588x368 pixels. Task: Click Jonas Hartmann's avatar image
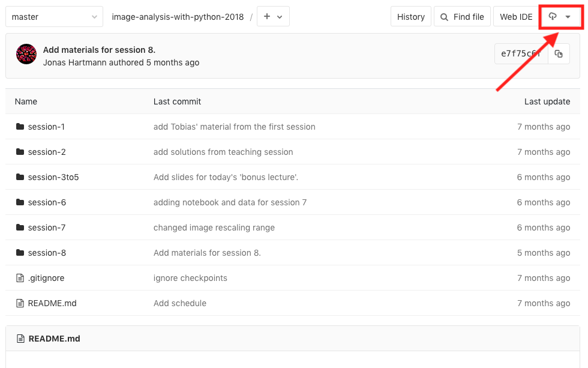click(x=26, y=54)
